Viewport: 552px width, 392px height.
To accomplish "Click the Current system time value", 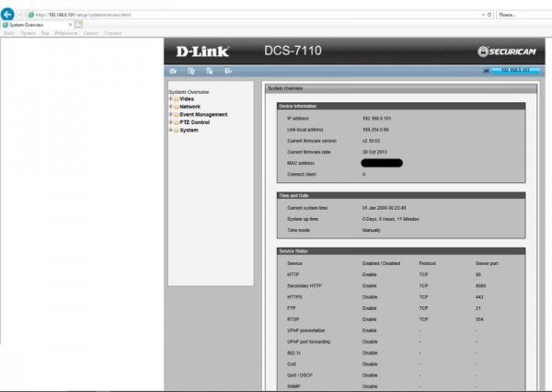I will (384, 208).
